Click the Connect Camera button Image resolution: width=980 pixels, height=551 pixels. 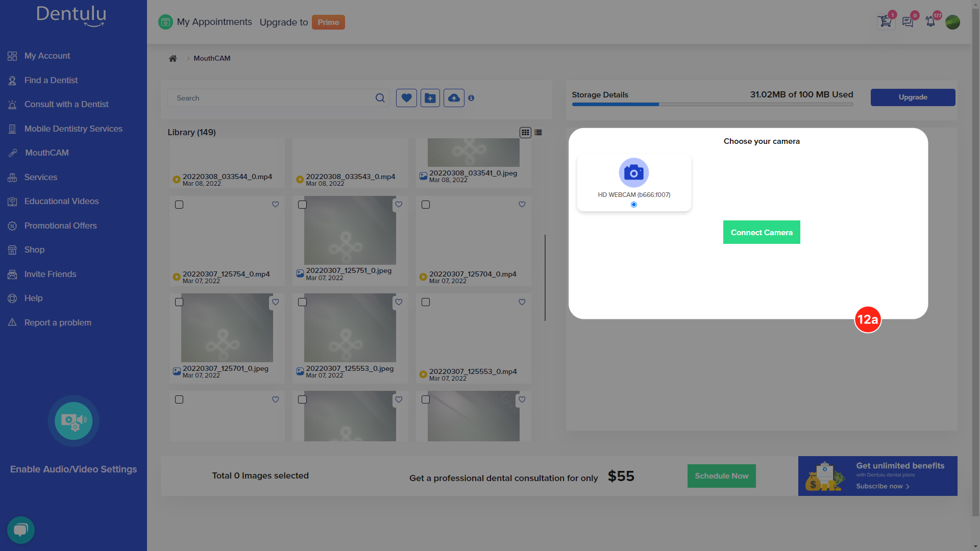[x=761, y=232]
